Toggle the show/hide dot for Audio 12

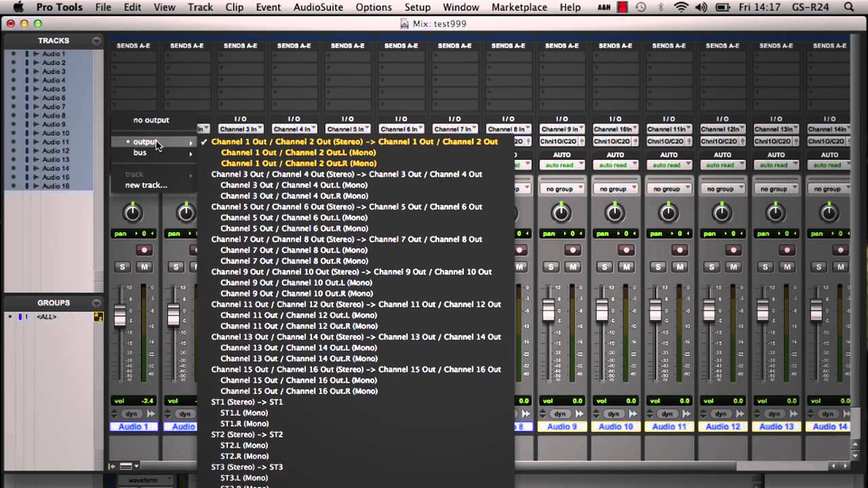point(13,150)
